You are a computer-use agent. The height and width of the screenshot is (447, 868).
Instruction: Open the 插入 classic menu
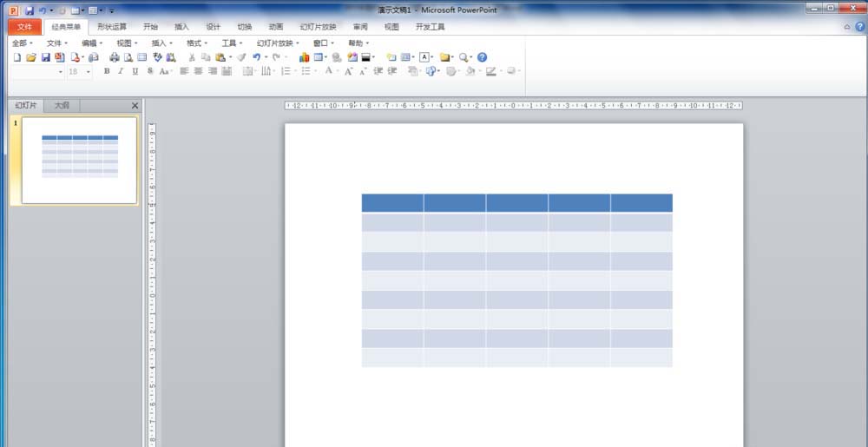click(x=161, y=43)
